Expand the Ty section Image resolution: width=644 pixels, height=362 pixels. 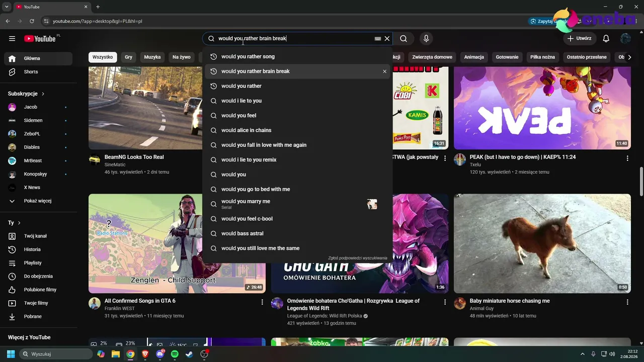pos(15,223)
